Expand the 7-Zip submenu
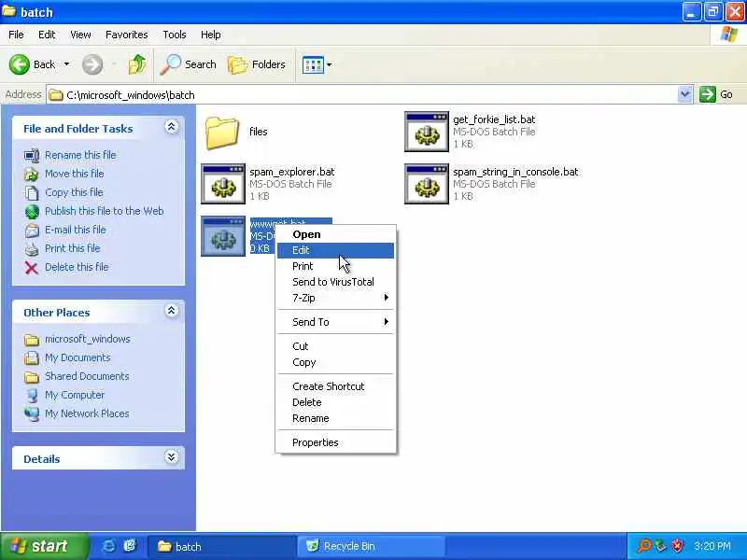 pyautogui.click(x=336, y=298)
